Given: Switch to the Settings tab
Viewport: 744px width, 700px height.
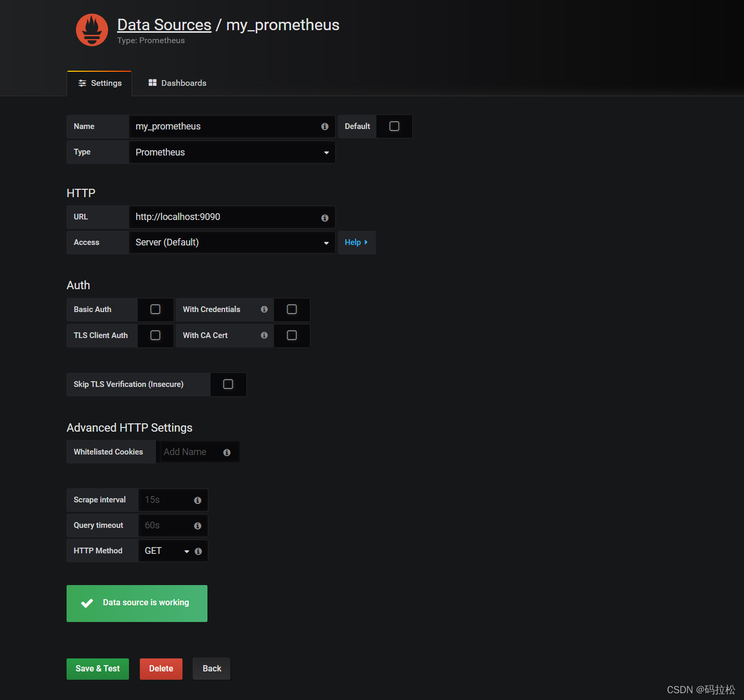Looking at the screenshot, I should point(99,83).
